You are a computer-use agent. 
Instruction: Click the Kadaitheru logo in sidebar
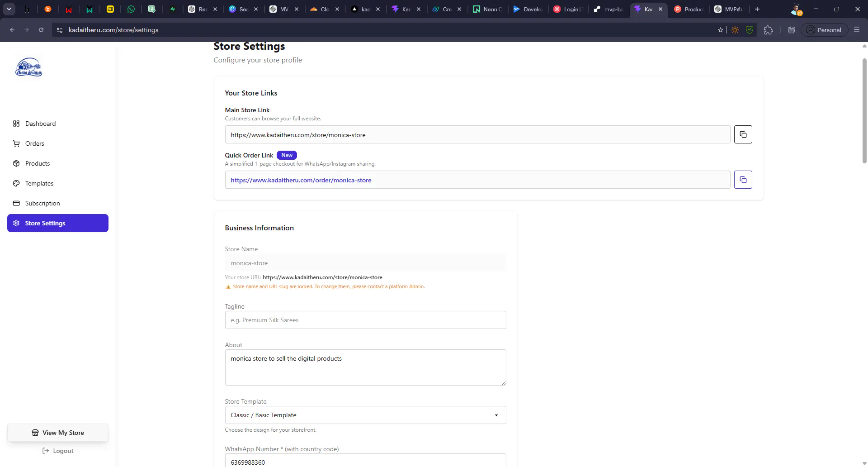[29, 67]
